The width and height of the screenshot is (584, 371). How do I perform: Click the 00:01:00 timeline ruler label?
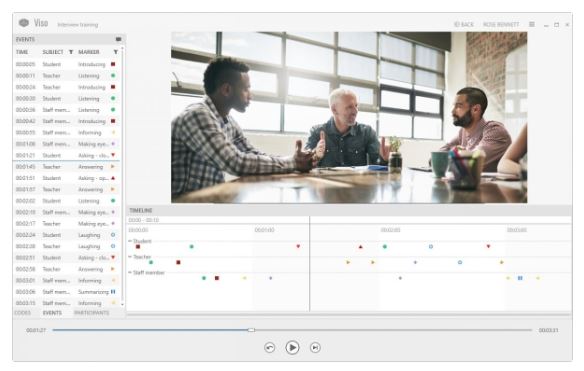[x=264, y=230]
